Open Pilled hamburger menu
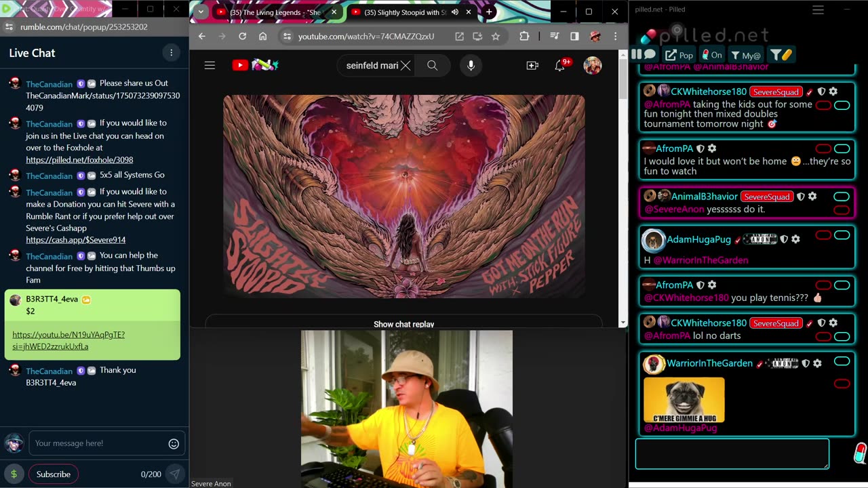Image resolution: width=868 pixels, height=488 pixels. point(818,9)
